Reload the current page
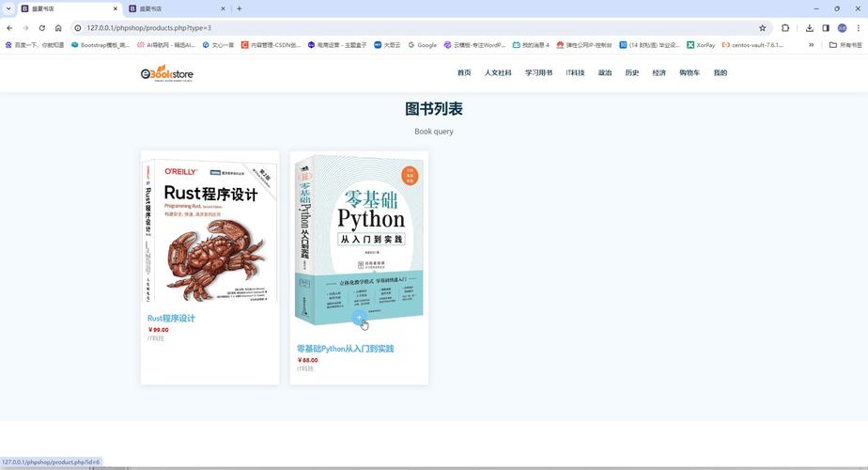Viewport: 868px width, 470px height. pos(41,27)
